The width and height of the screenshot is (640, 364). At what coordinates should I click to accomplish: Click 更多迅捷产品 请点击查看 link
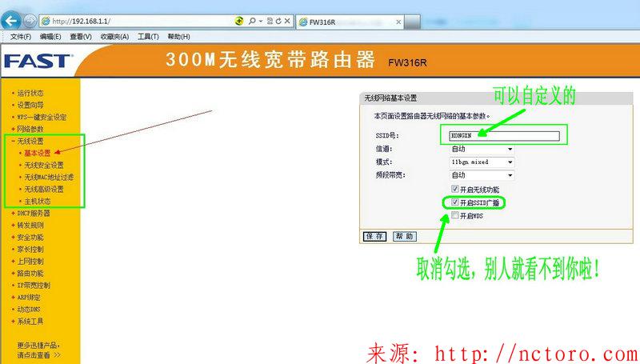[x=38, y=350]
